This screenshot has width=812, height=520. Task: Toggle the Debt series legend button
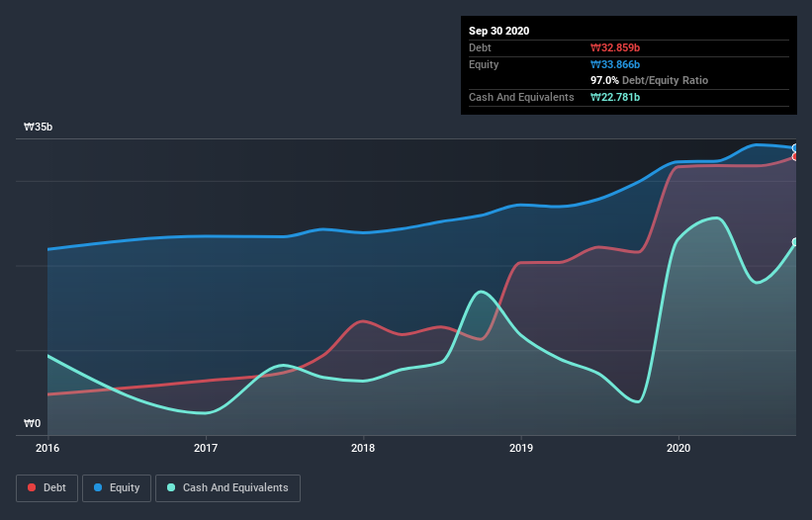click(46, 488)
